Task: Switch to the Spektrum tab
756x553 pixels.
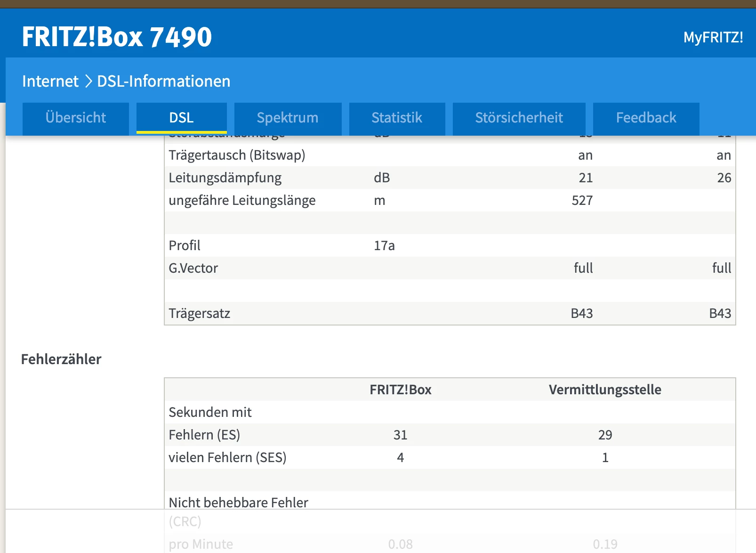Action: [288, 118]
